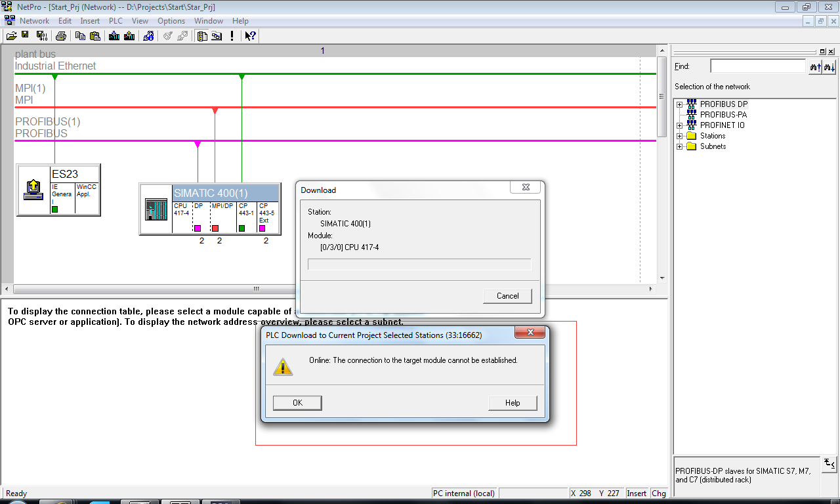The height and width of the screenshot is (504, 840).
Task: Open the PLC menu
Action: pyautogui.click(x=115, y=21)
